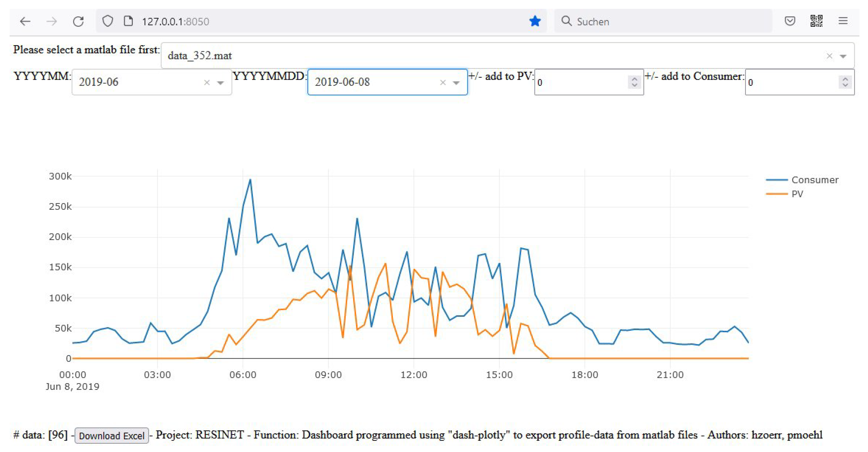Click the QR code extension icon
868x452 pixels.
point(816,21)
